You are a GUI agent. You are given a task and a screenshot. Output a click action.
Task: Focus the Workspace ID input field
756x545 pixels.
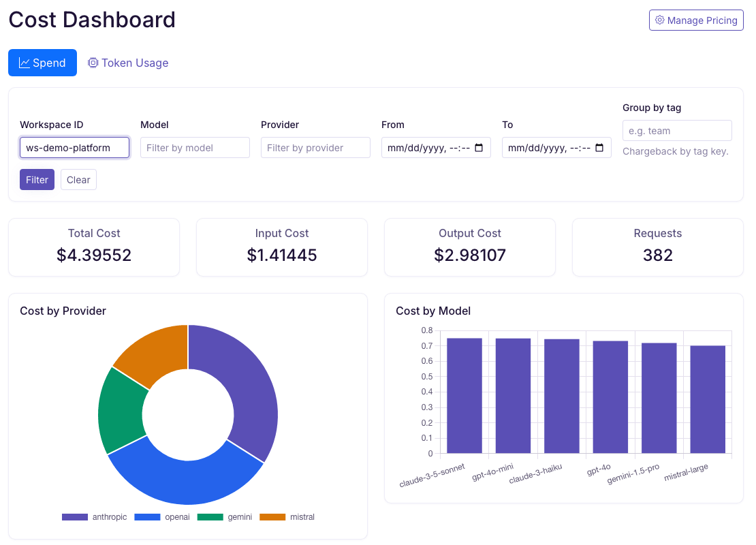75,148
